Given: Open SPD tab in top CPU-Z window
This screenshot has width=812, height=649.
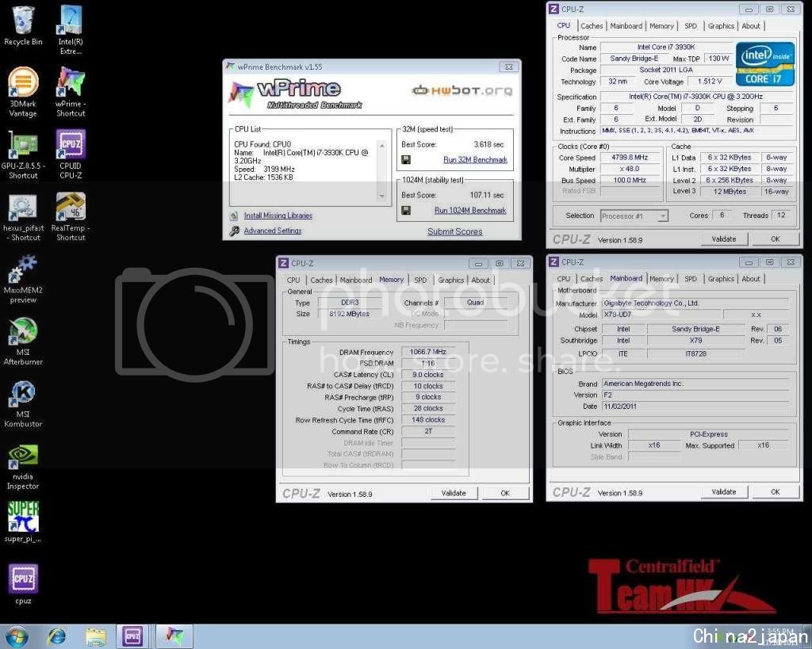Looking at the screenshot, I should pyautogui.click(x=691, y=26).
